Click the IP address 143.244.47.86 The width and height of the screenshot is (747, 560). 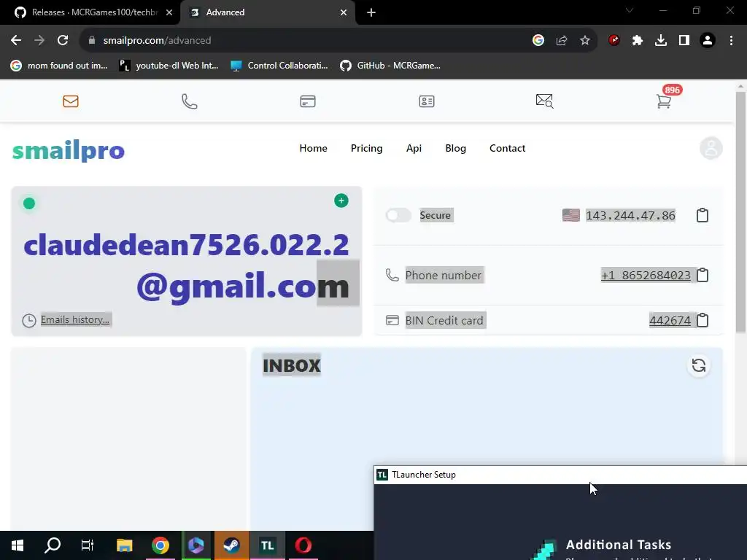[630, 215]
